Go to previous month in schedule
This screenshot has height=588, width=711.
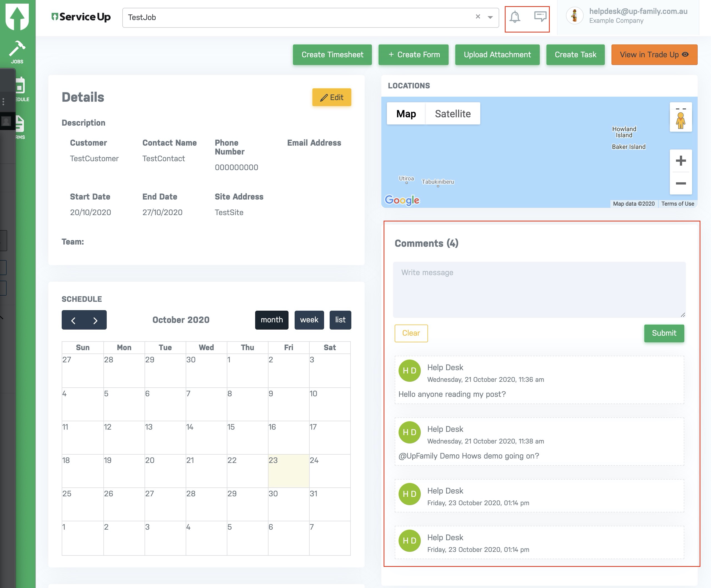73,320
